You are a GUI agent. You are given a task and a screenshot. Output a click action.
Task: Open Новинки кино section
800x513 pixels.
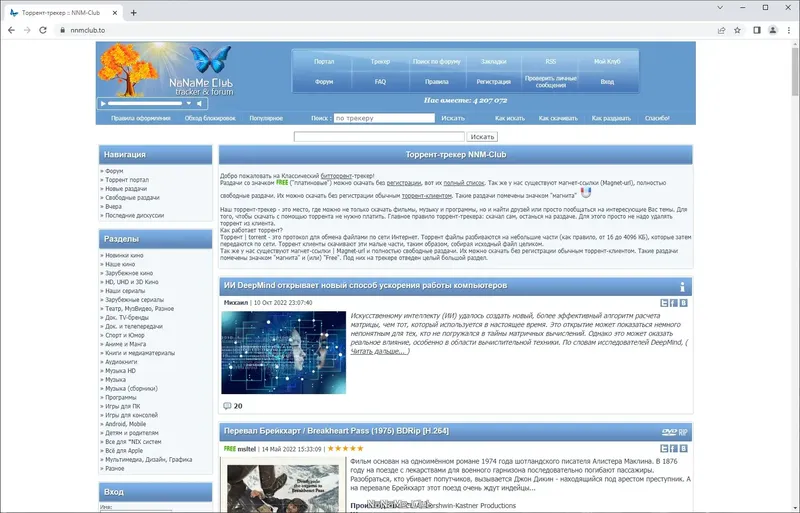click(124, 255)
